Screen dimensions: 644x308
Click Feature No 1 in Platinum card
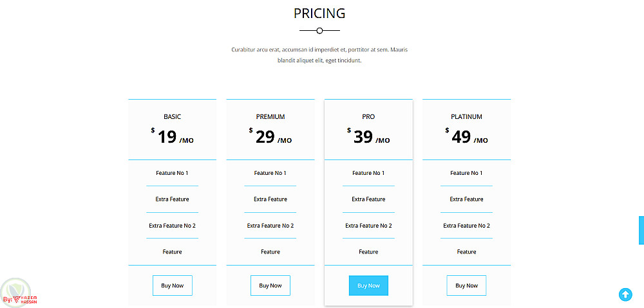coord(466,173)
